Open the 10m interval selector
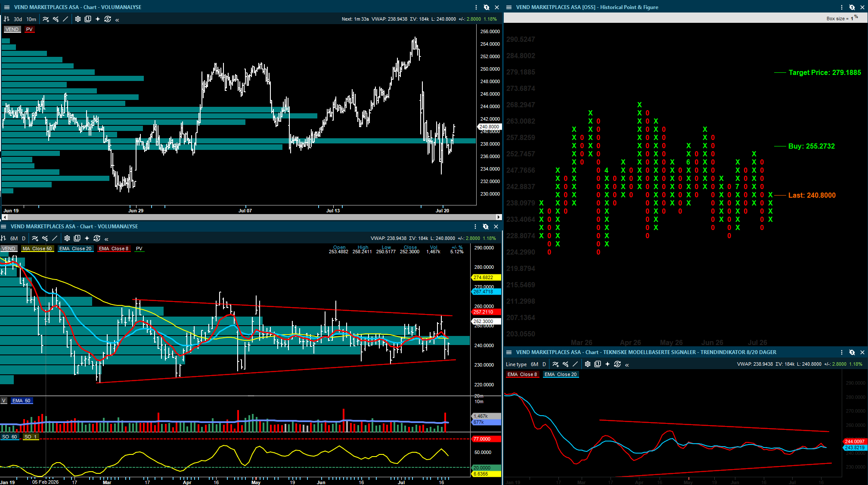 [31, 19]
